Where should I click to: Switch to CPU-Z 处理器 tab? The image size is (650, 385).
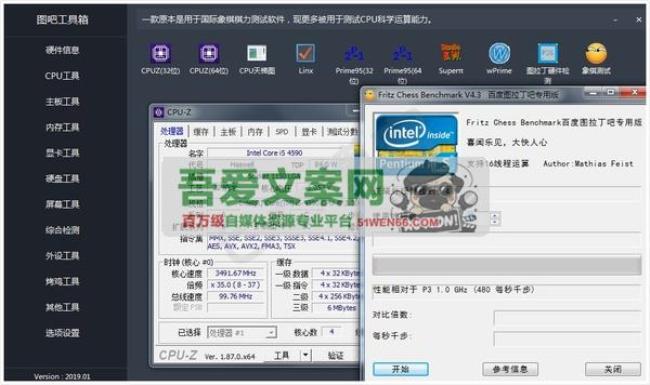click(172, 131)
